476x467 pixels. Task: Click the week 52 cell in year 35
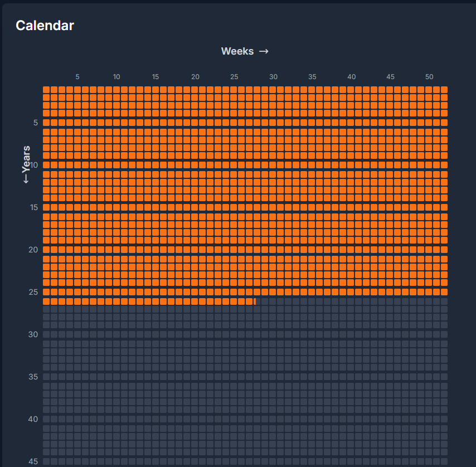pyautogui.click(x=444, y=377)
